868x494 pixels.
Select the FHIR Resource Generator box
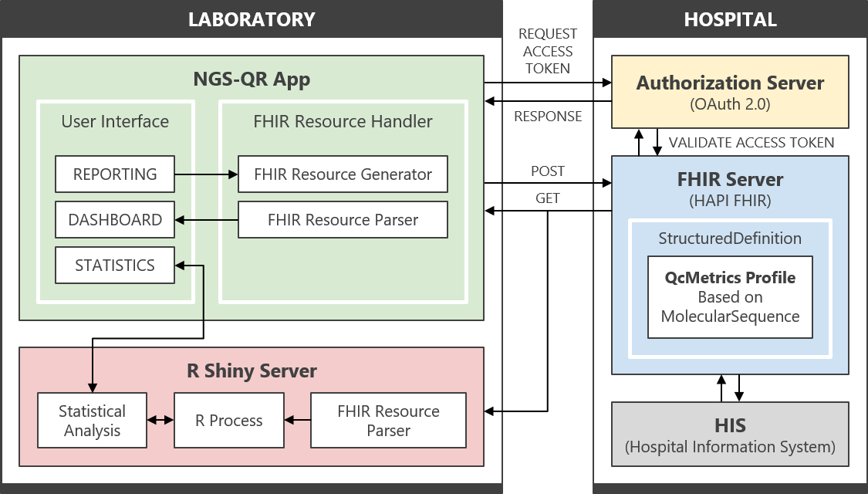click(x=343, y=174)
